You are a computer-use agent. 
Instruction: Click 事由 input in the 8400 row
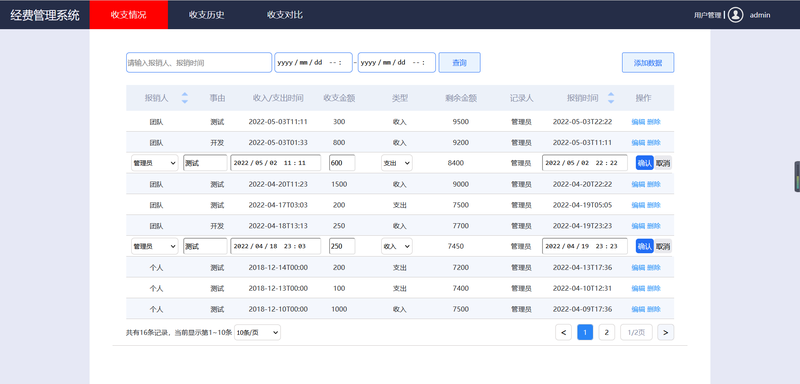pyautogui.click(x=205, y=163)
